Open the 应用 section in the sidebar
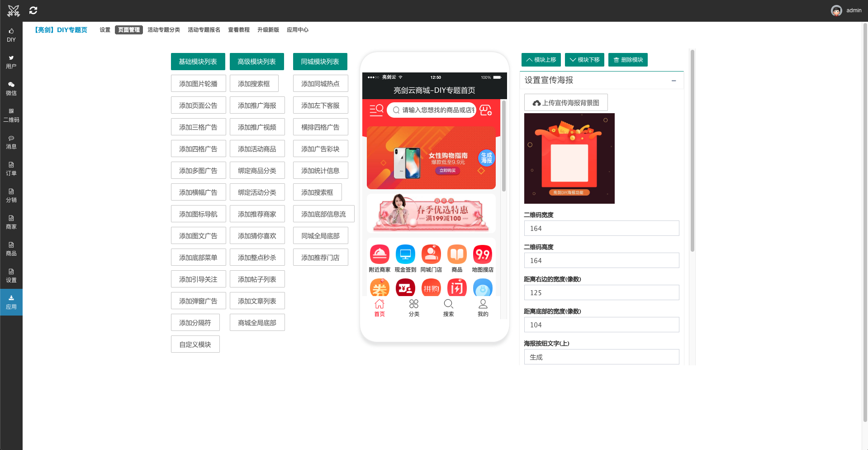 coord(11,302)
